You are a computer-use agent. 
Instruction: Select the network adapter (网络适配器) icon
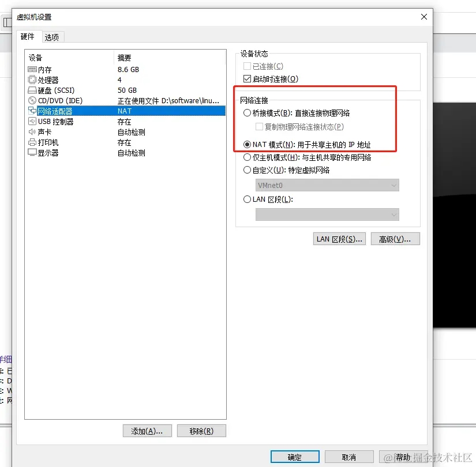tap(32, 111)
